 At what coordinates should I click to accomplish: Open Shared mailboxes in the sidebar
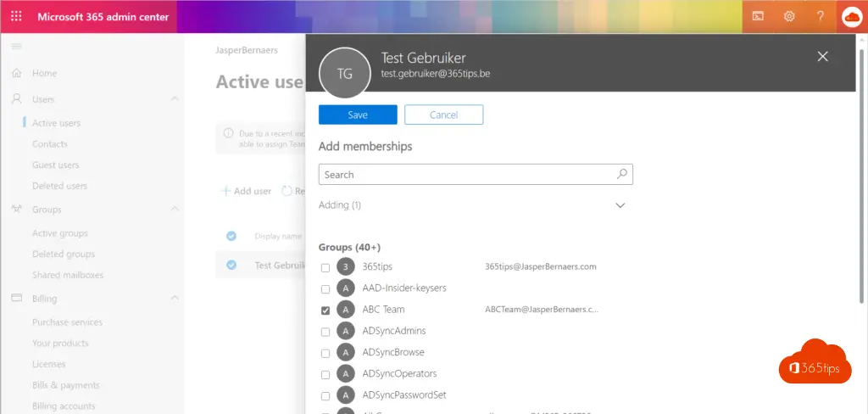point(68,275)
